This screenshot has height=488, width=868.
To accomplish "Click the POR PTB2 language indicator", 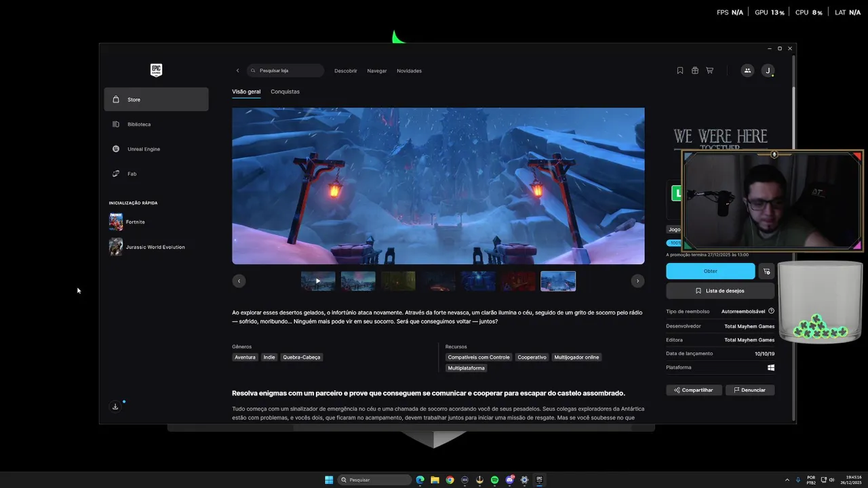I will pos(811,480).
